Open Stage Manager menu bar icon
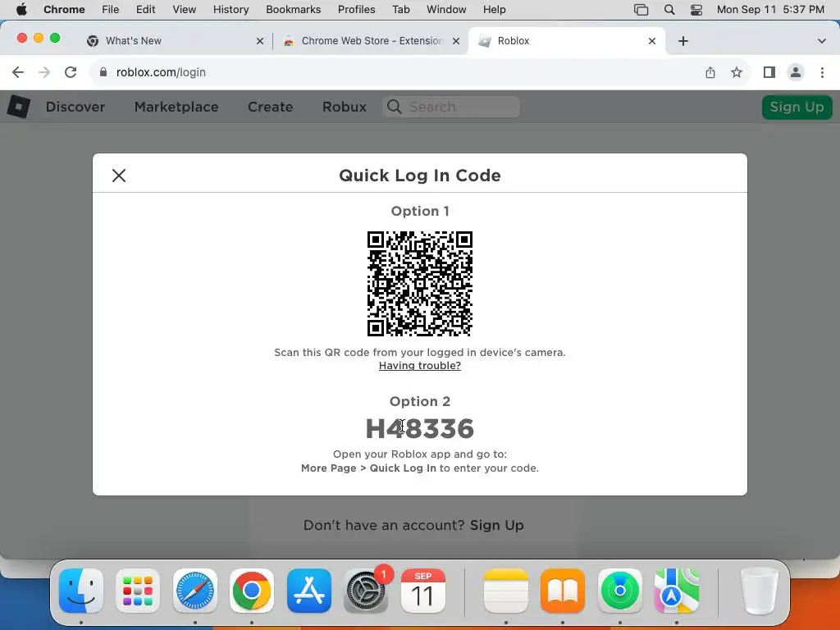 tap(641, 10)
